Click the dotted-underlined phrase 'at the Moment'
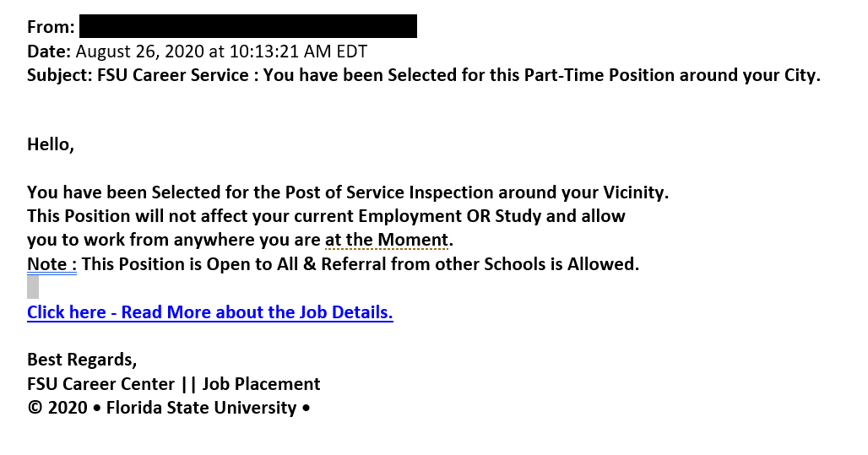This screenshot has height=455, width=868. [387, 240]
